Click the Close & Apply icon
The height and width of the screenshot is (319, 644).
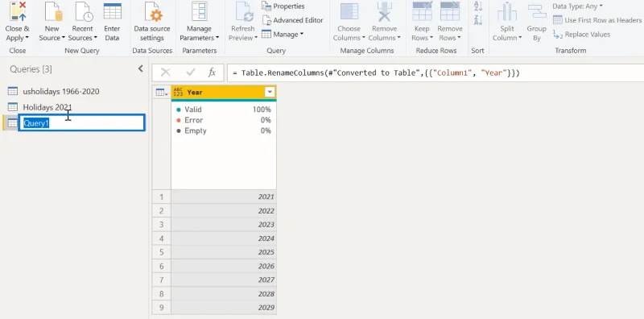pyautogui.click(x=17, y=11)
